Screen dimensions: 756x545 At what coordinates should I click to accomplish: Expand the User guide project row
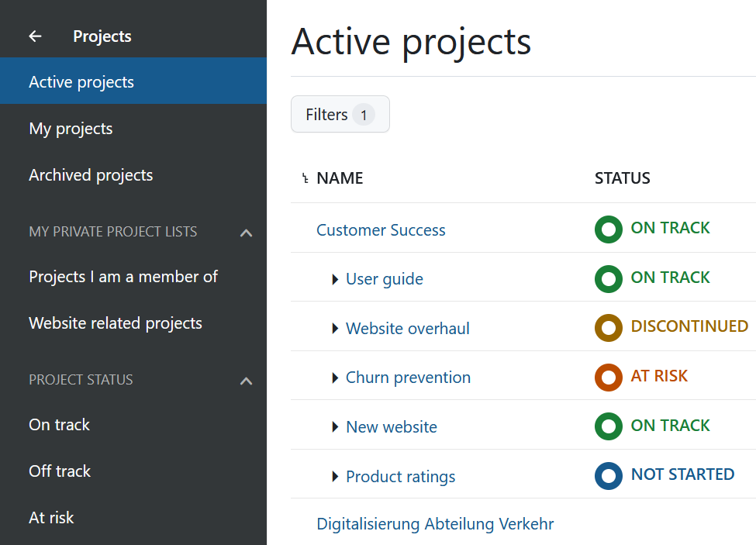tap(335, 279)
